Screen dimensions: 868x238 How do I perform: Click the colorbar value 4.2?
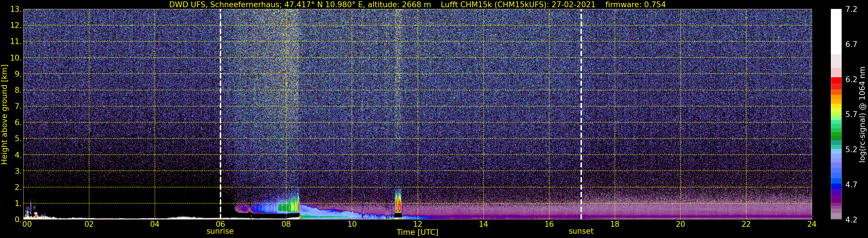tap(851, 220)
